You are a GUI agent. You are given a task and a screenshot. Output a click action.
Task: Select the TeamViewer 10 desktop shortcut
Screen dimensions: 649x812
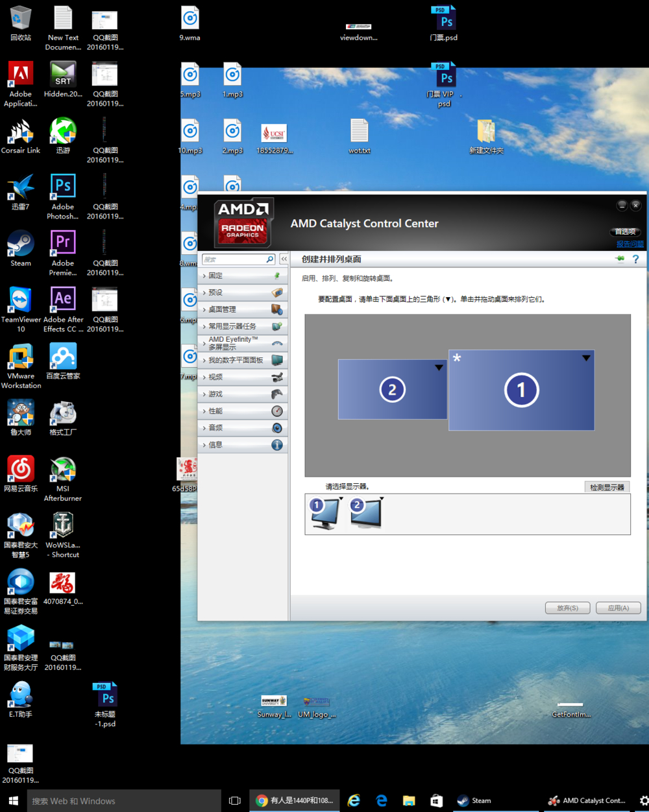coord(21,310)
